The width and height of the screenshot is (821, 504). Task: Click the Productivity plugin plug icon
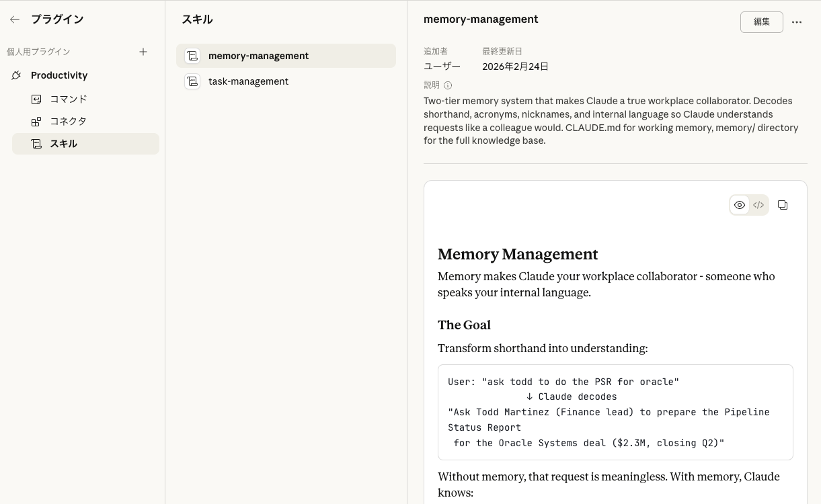click(x=17, y=75)
